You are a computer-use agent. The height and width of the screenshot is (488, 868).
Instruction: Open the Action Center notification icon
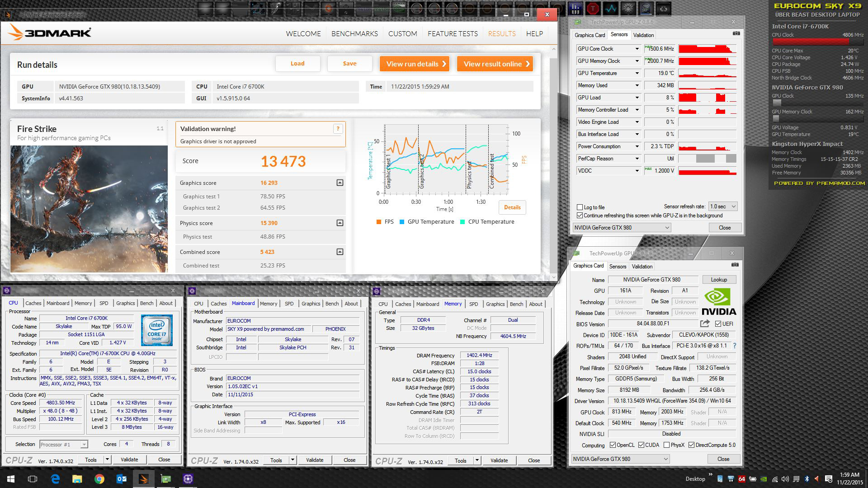(829, 479)
